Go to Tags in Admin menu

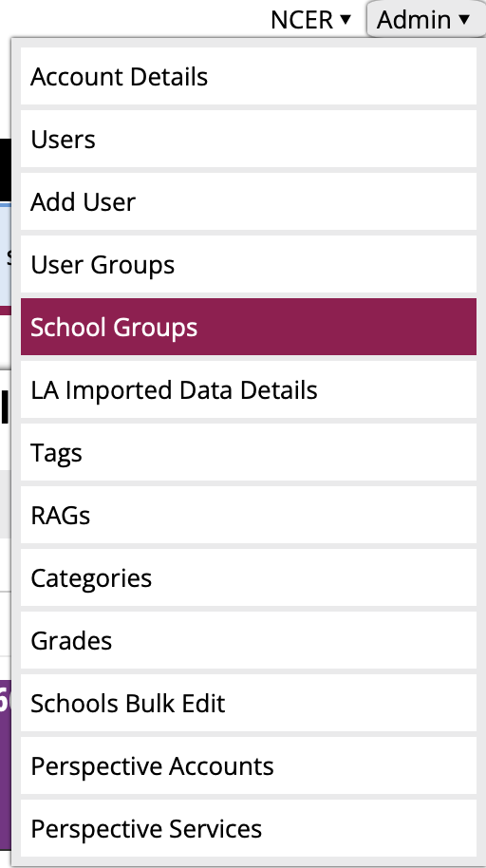[248, 452]
